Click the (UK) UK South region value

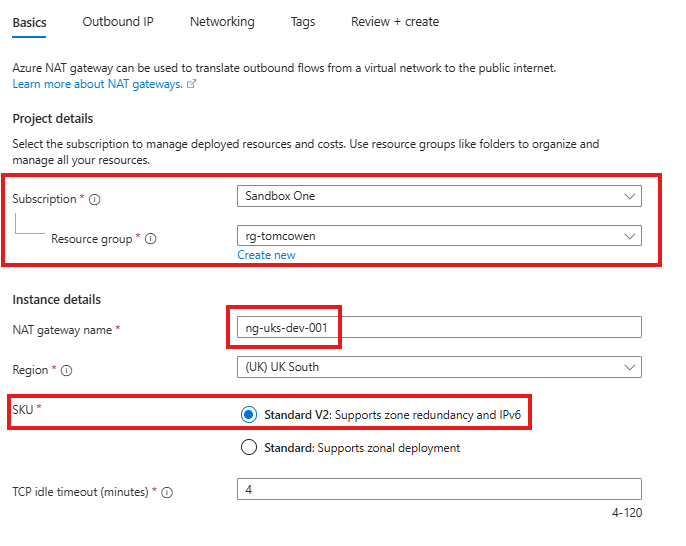283,367
